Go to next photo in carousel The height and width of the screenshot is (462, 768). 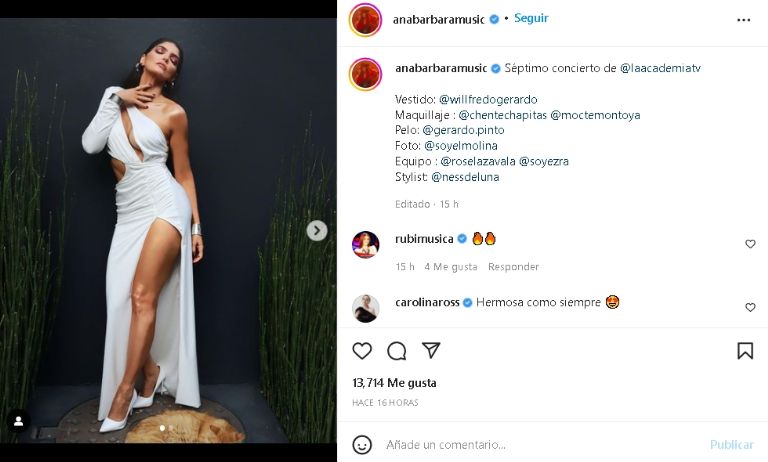tap(317, 231)
